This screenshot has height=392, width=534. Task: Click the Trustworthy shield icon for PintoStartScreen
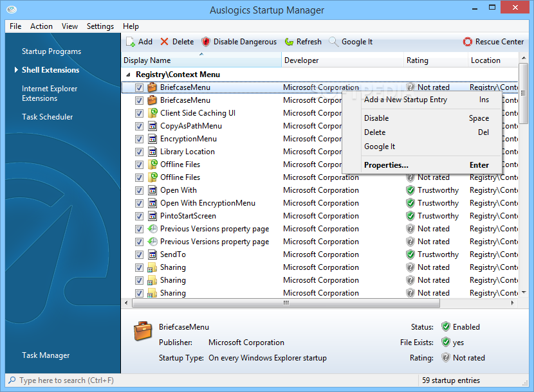point(410,216)
